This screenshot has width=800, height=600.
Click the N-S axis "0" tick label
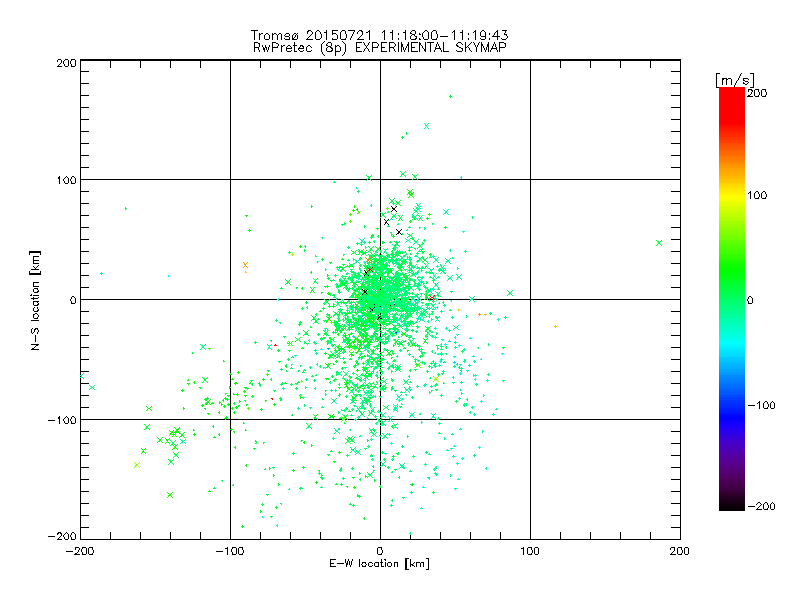click(x=73, y=300)
